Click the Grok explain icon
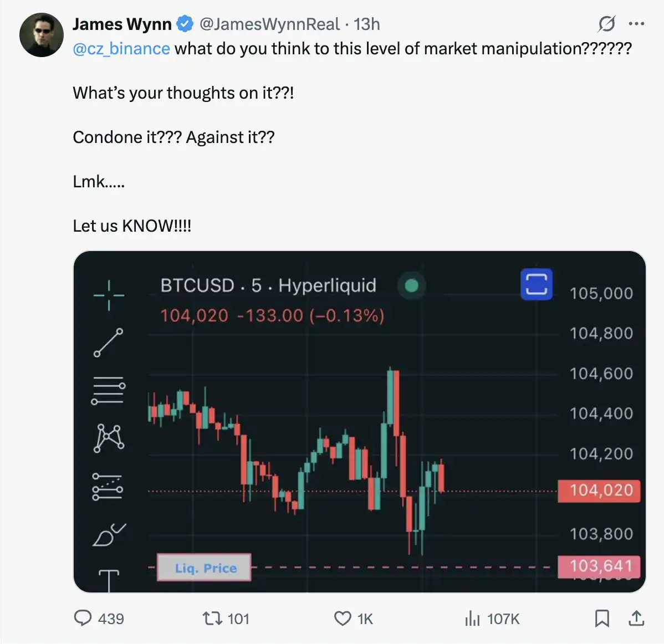This screenshot has height=644, width=664. (606, 24)
